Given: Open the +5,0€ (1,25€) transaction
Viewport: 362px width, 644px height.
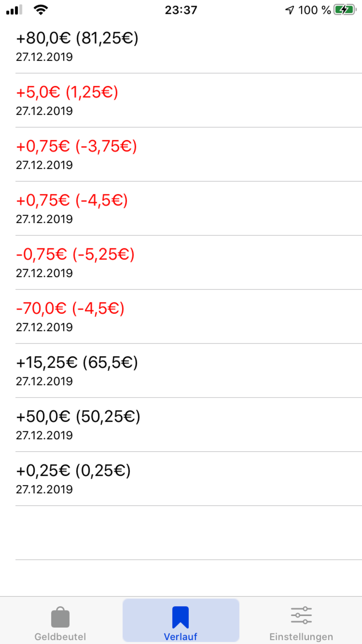Looking at the screenshot, I should pos(67,92).
